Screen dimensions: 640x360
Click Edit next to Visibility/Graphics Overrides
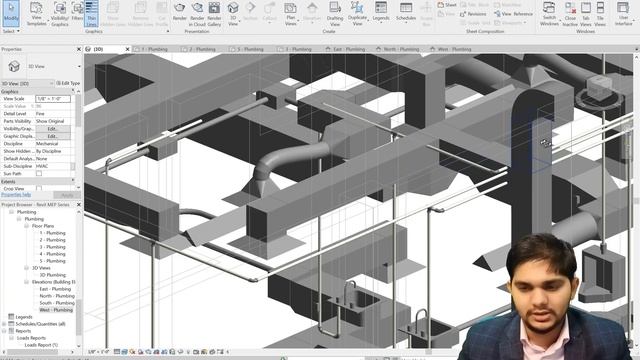point(53,129)
